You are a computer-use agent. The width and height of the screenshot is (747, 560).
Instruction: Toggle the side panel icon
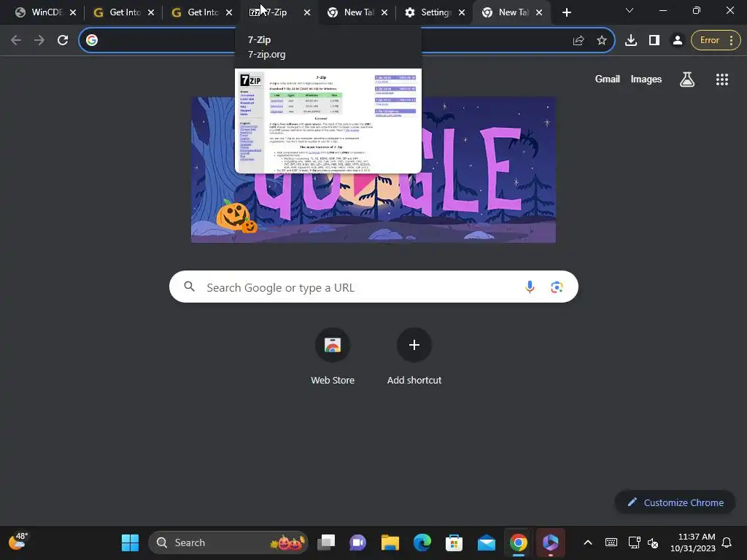[x=654, y=40]
